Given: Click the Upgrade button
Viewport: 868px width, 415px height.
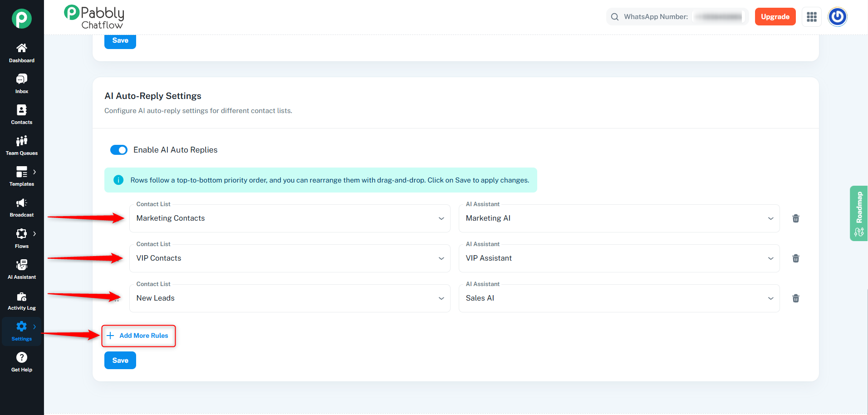Looking at the screenshot, I should point(775,17).
